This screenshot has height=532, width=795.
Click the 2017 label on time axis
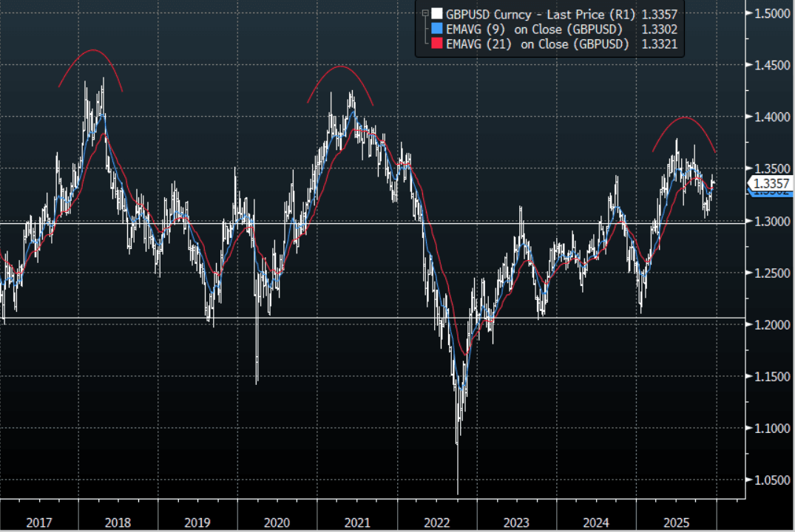(39, 522)
